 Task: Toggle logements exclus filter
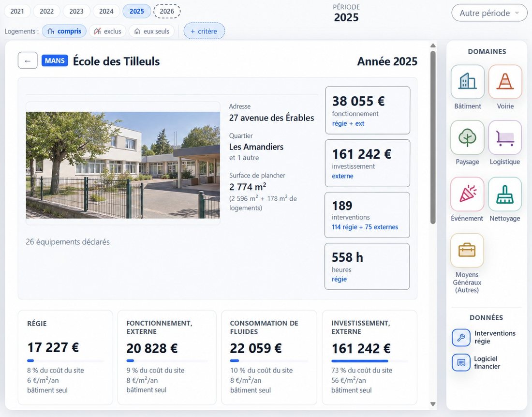pos(107,31)
